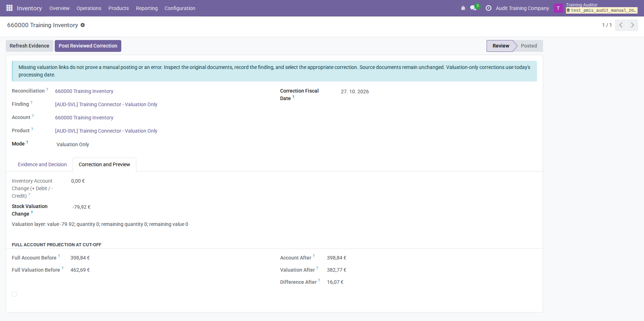The image size is (644, 321).
Task: Click Post Reviewed Correction button
Action: (x=88, y=46)
